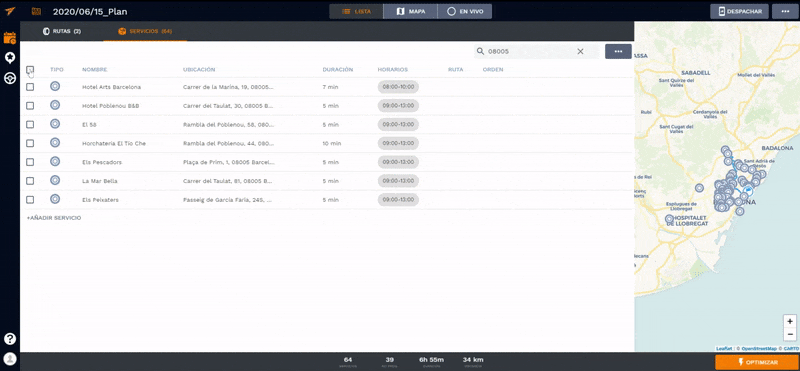The image size is (800, 371).
Task: Open the help question mark icon
Action: tap(10, 339)
